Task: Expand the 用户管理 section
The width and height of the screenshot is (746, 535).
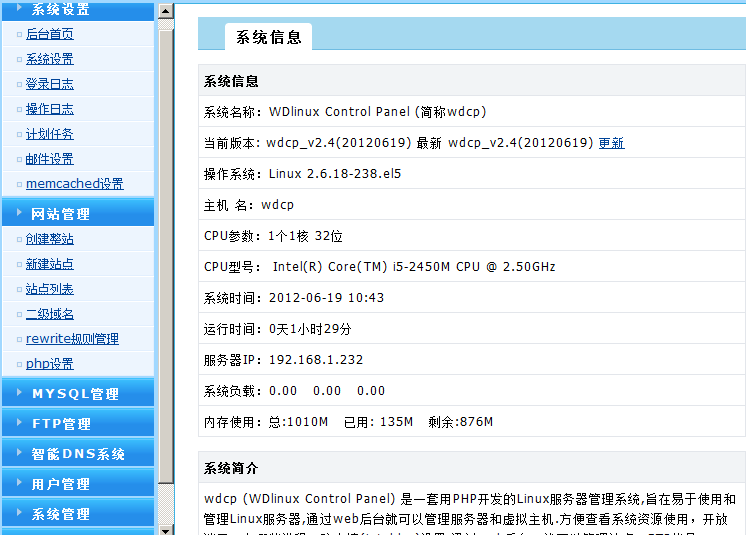Action: (x=61, y=484)
